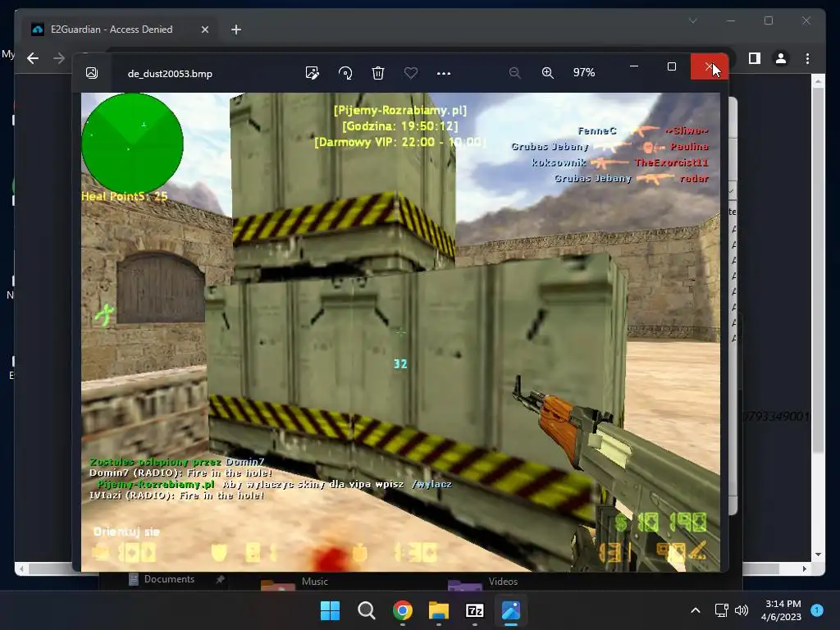
Task: Close the E2Guardian browser tab
Action: [204, 30]
